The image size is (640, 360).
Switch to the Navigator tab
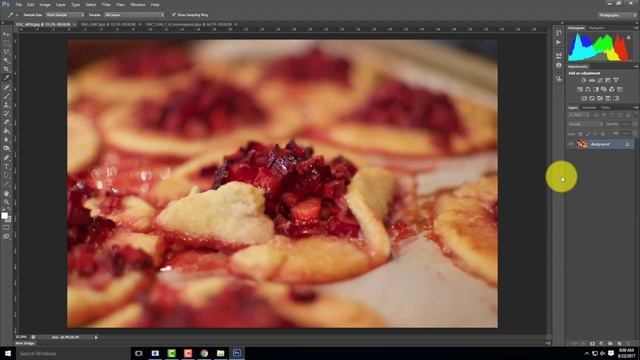coord(597,28)
